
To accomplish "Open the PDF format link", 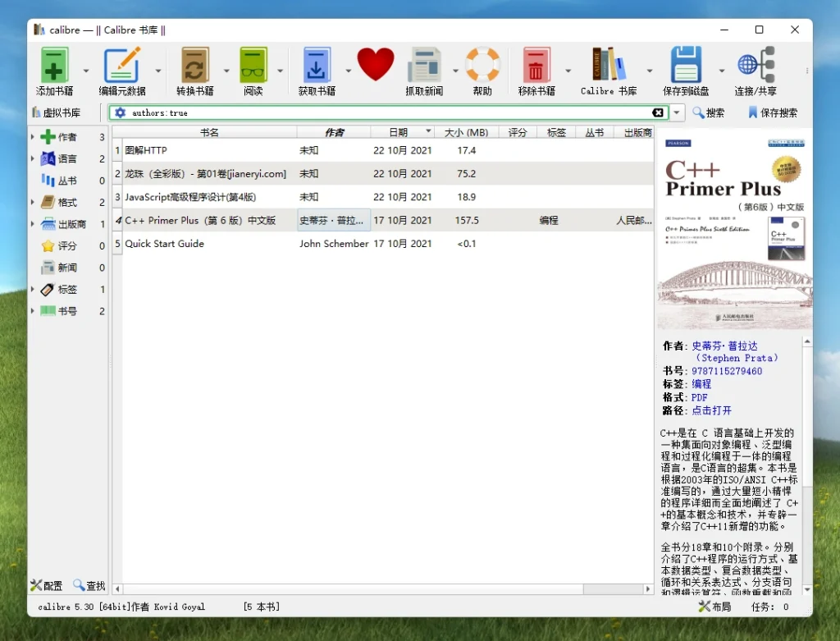I will [699, 397].
